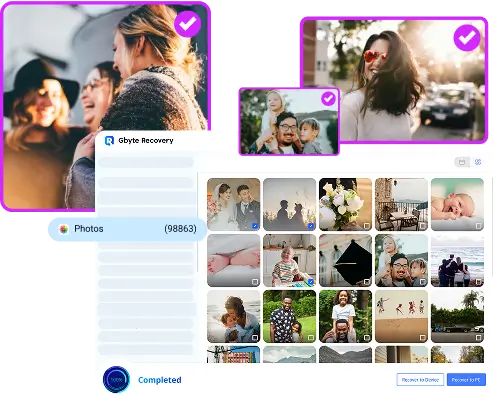Open the mother kissing child thumbnail
The image size is (494, 396).
click(x=234, y=316)
